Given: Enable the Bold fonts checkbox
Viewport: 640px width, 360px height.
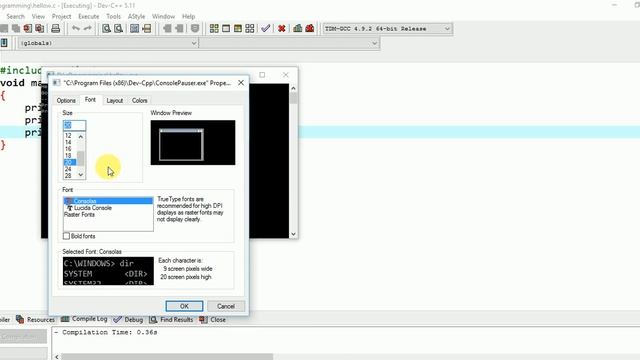Looking at the screenshot, I should [x=66, y=236].
